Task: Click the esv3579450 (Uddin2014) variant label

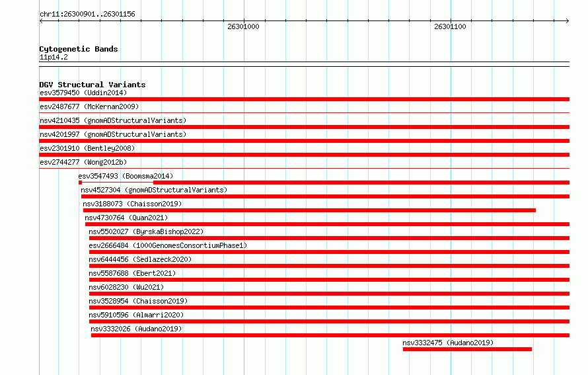Action: pyautogui.click(x=83, y=93)
